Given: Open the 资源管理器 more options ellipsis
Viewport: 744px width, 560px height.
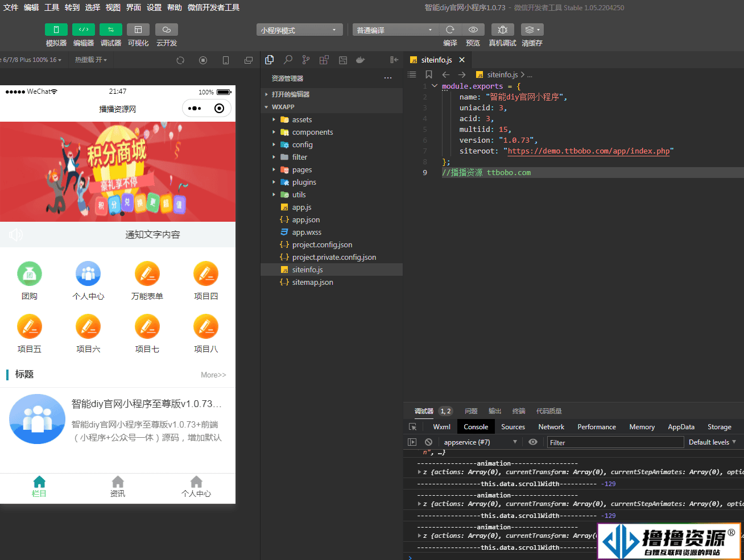Looking at the screenshot, I should coord(388,78).
